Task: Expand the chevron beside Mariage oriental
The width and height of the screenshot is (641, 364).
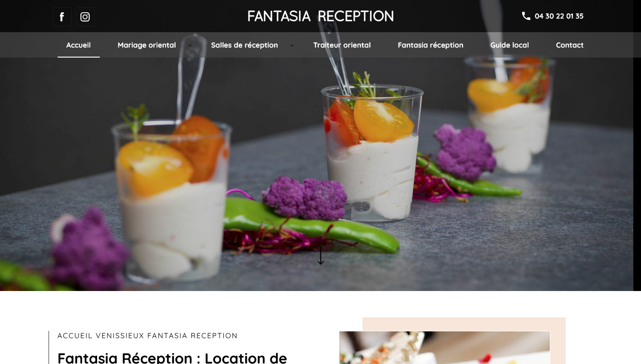Action: tap(190, 45)
